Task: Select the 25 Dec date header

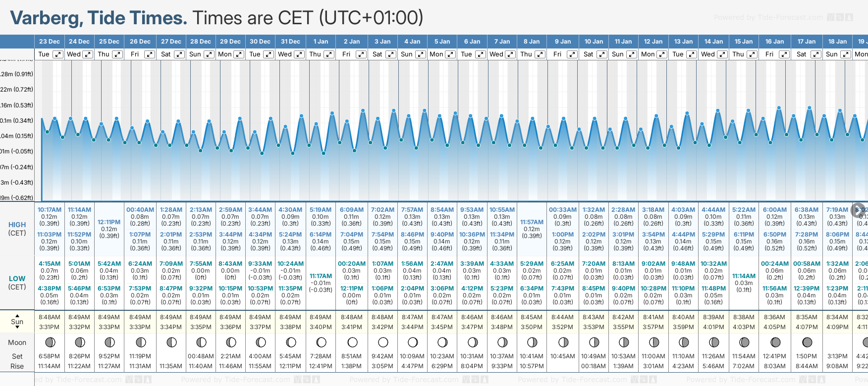Action: (109, 42)
